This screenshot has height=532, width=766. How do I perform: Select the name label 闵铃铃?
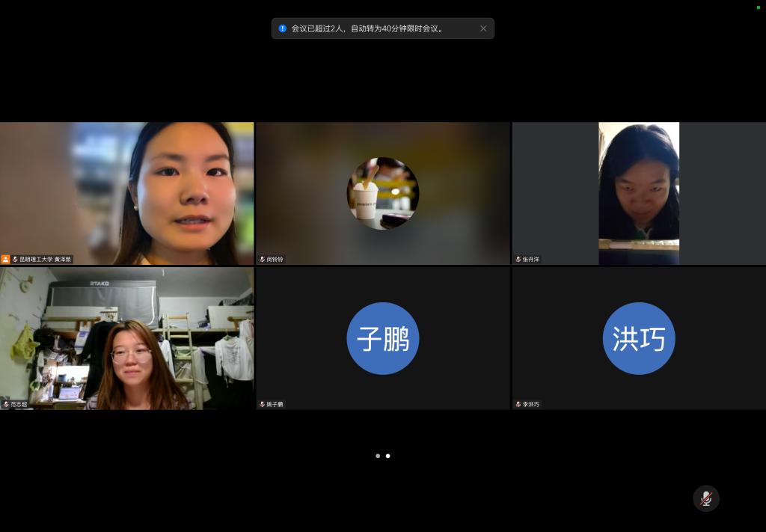(x=275, y=260)
